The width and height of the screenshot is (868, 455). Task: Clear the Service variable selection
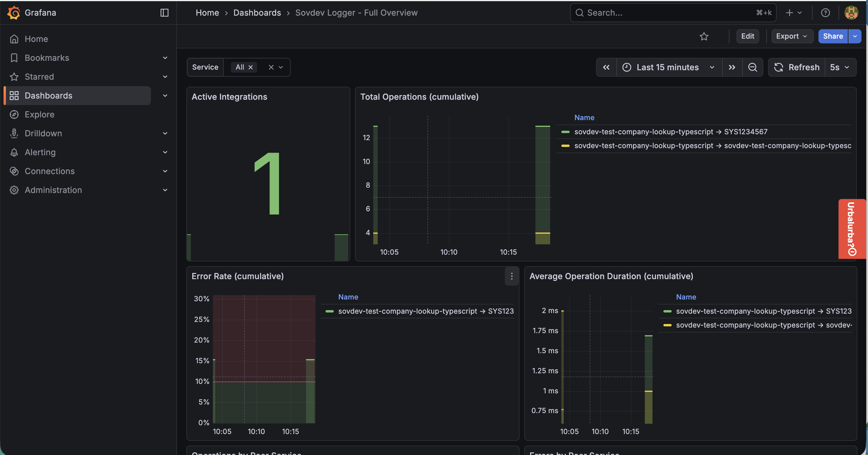coord(271,67)
